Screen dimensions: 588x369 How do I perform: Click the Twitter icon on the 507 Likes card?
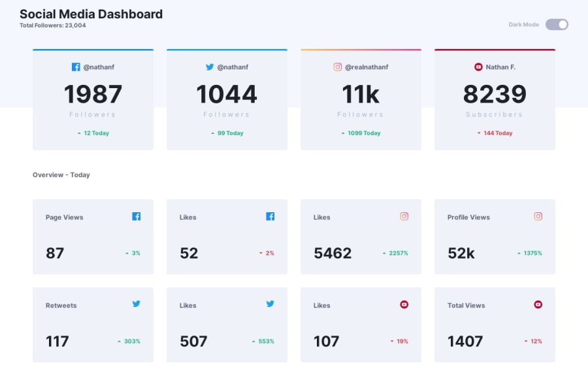(270, 304)
